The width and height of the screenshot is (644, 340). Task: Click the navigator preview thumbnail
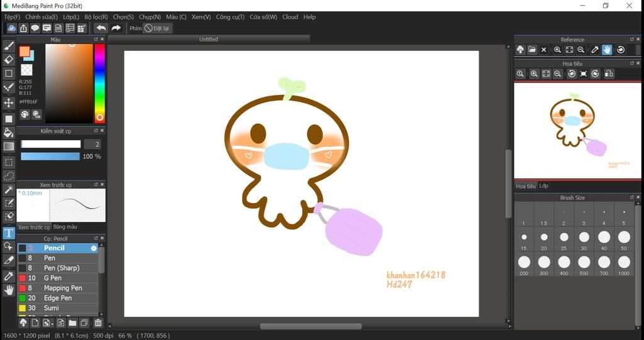[577, 131]
